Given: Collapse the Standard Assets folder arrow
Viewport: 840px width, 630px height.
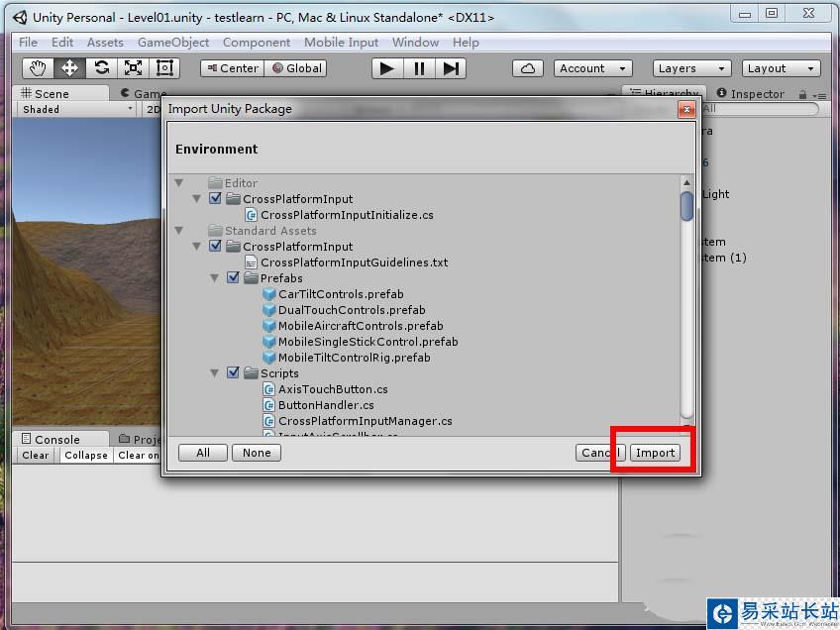Looking at the screenshot, I should click(179, 231).
